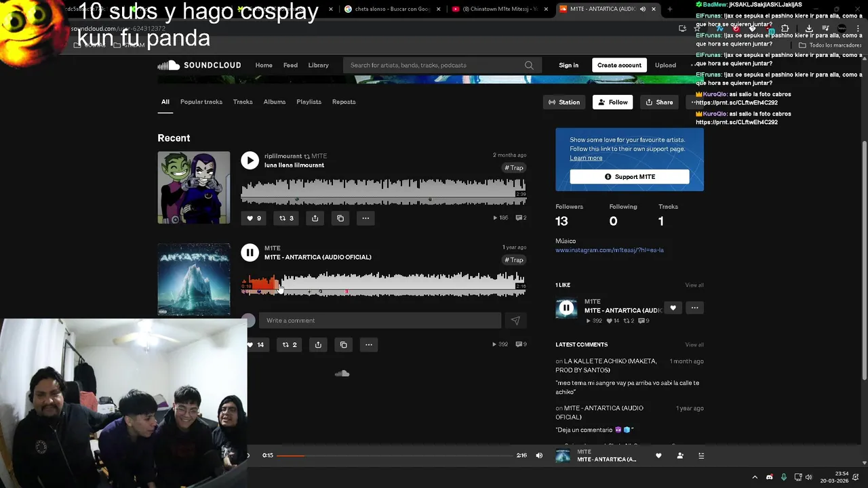The height and width of the screenshot is (488, 868).
Task: View all in Latest Comments section
Action: (694, 345)
